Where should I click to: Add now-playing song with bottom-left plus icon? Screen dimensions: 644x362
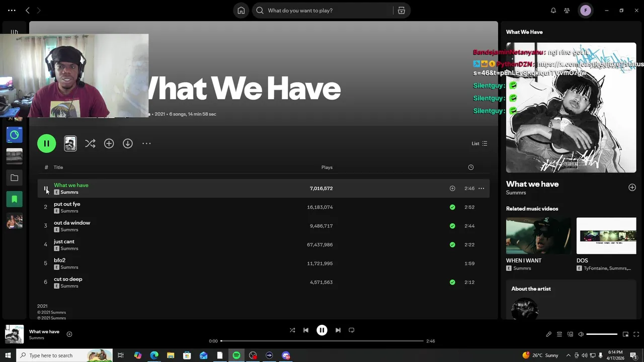click(x=69, y=334)
